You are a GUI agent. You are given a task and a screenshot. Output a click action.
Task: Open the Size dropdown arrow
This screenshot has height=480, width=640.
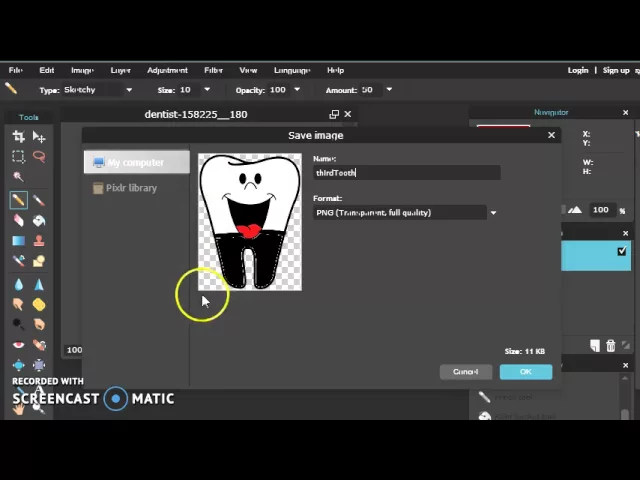207,89
